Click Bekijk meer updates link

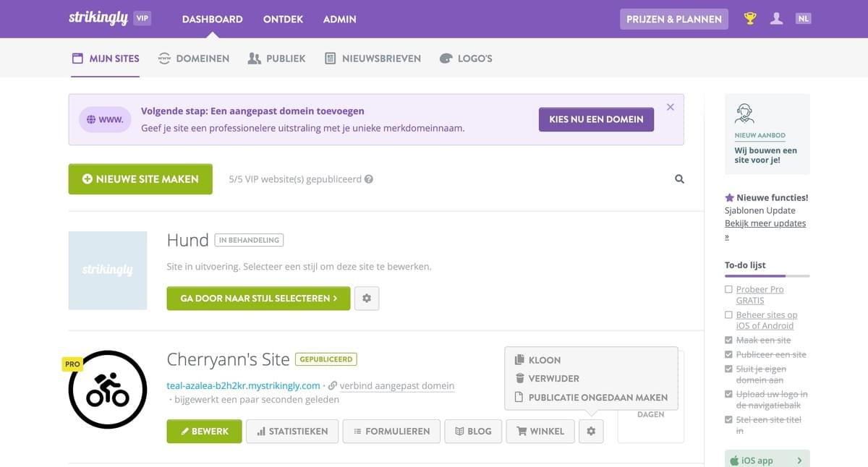pyautogui.click(x=765, y=223)
